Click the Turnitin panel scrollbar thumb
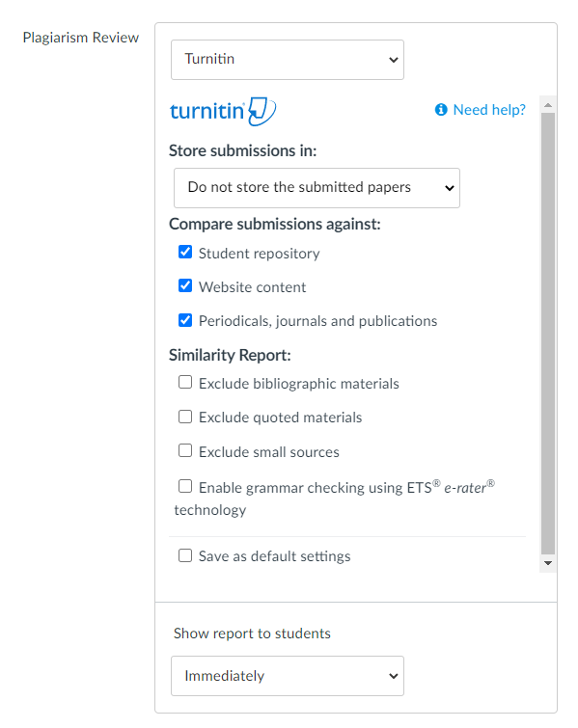578x728 pixels. point(548,334)
